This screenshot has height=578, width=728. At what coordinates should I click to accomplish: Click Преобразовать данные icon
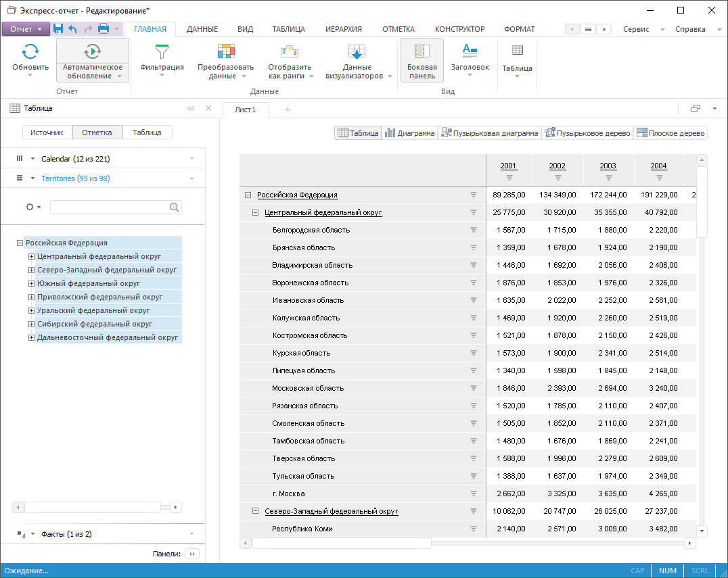click(x=225, y=51)
